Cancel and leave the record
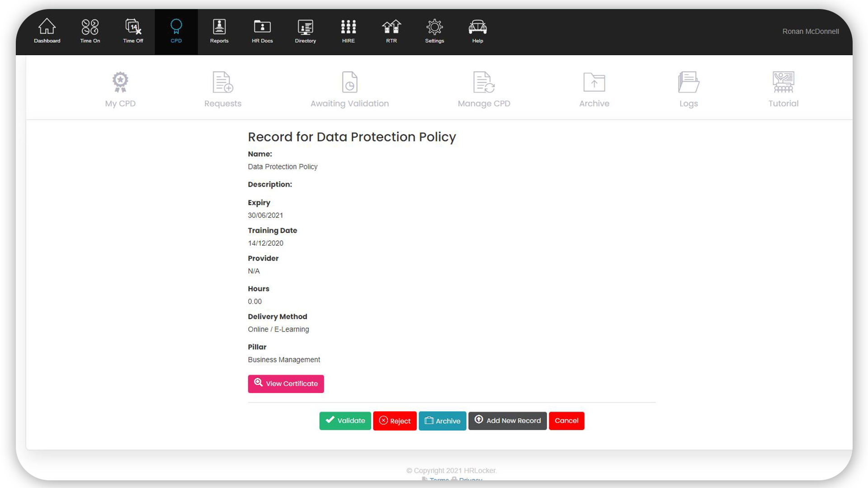Screen dimensions: 868x488 tap(566, 421)
